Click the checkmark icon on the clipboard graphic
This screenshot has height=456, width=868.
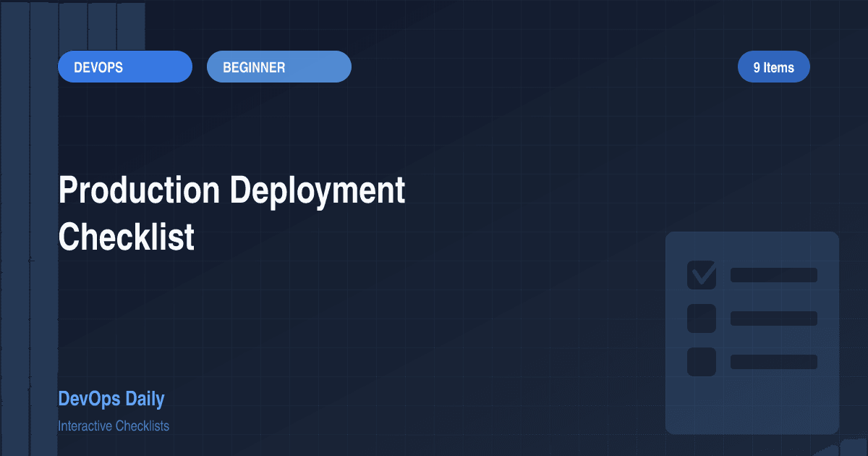click(700, 274)
